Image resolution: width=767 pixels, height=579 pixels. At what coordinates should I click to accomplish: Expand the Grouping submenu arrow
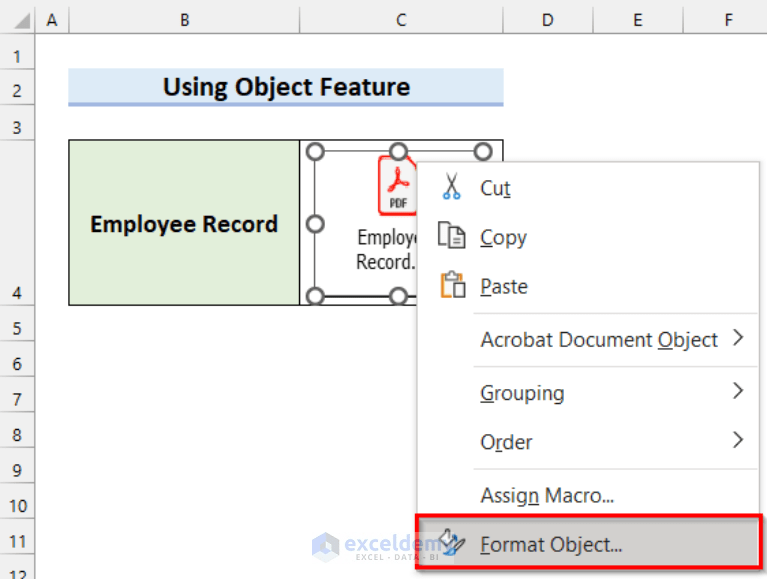[x=739, y=391]
